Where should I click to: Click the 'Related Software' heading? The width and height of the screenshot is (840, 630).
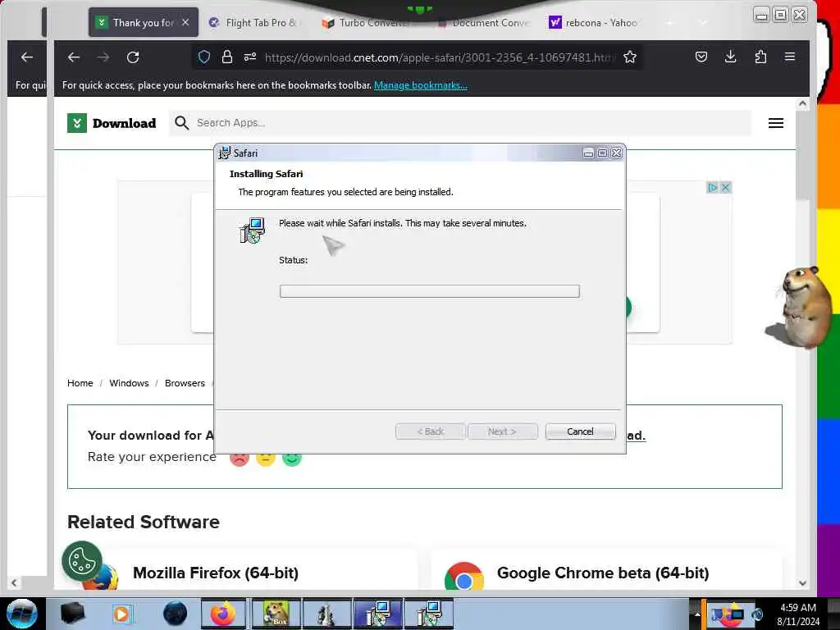144,522
